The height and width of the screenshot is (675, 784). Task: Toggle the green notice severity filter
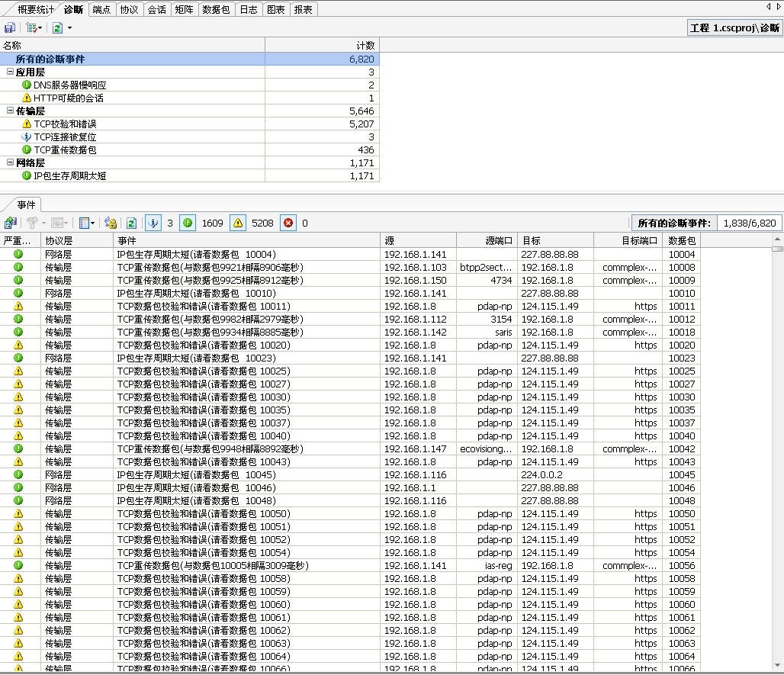[188, 223]
